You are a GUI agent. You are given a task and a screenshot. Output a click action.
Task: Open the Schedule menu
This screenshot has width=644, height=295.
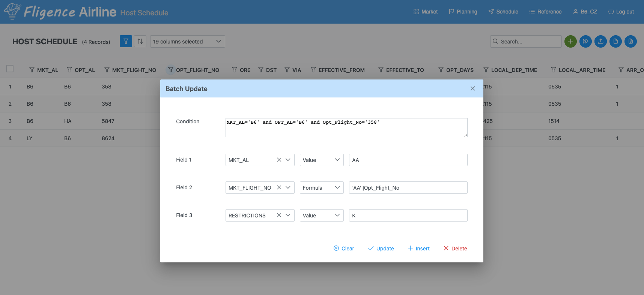(503, 12)
